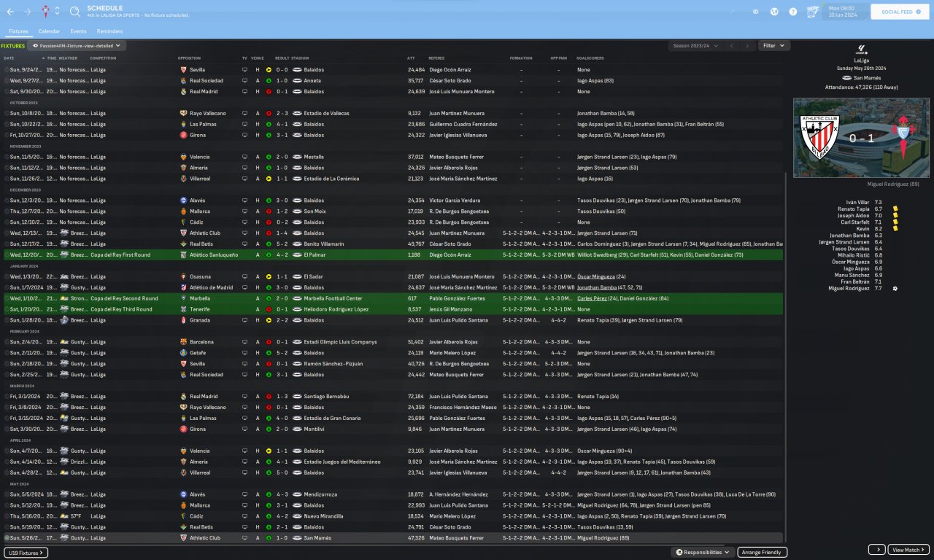Image resolution: width=934 pixels, height=560 pixels.
Task: Click goalscorer Carles Pérez (24) link
Action: coord(598,298)
